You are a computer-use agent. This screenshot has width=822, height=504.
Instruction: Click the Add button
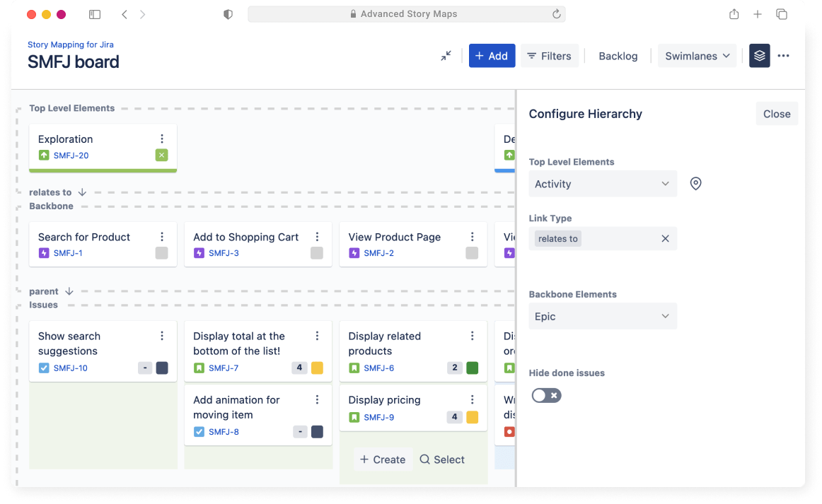click(x=492, y=55)
